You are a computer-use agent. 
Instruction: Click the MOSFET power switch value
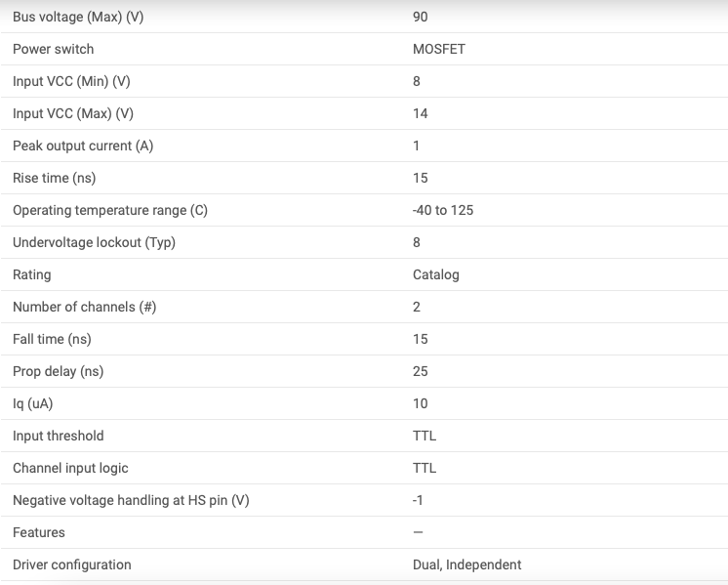click(x=439, y=49)
